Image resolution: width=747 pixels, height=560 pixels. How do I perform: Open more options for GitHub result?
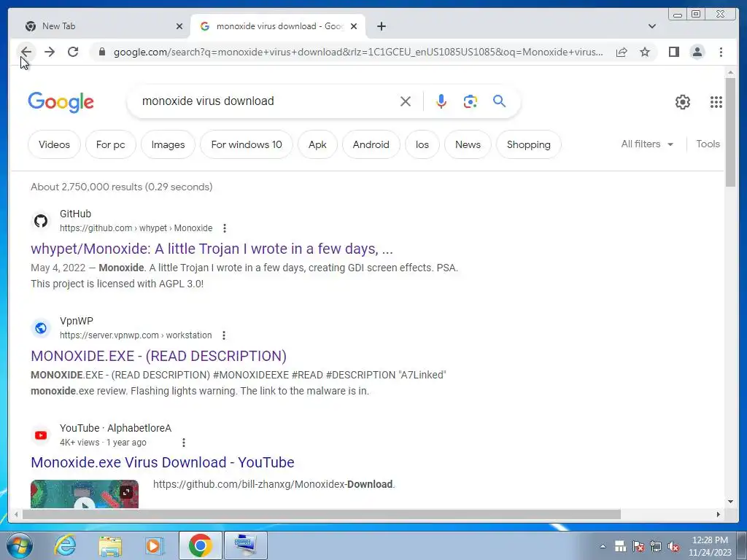(x=225, y=228)
